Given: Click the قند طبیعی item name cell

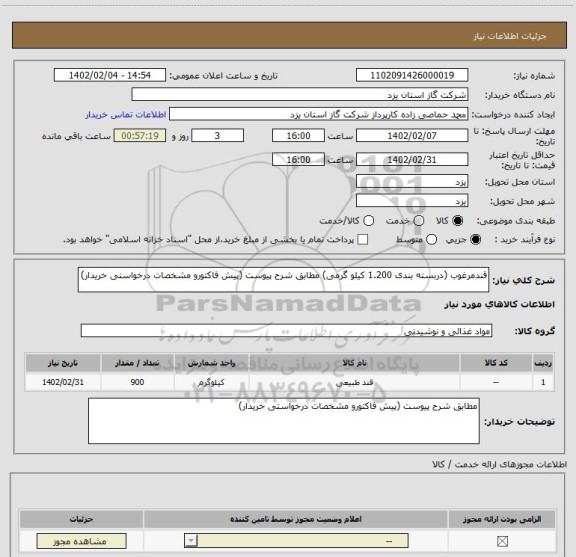Looking at the screenshot, I should 354,382.
